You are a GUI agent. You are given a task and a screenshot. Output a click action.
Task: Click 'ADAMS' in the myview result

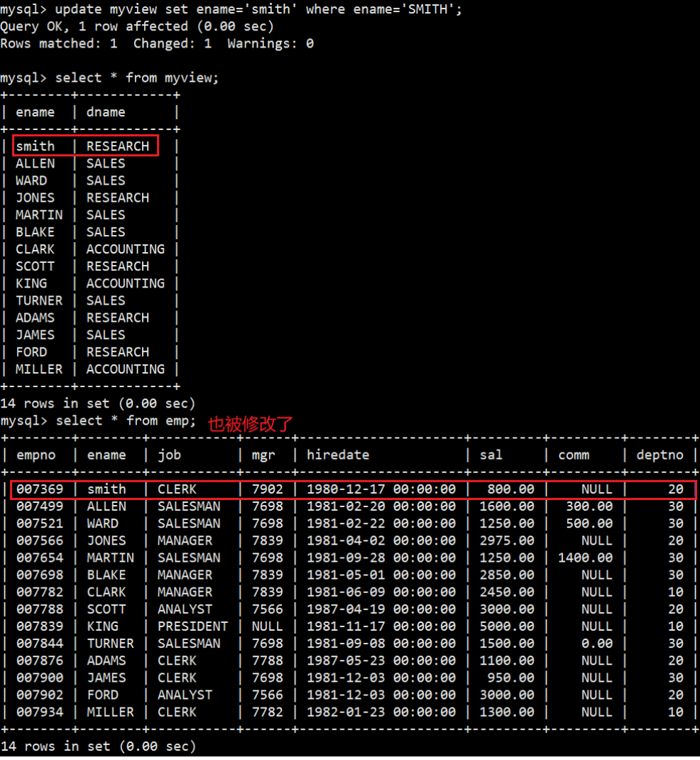pos(35,318)
